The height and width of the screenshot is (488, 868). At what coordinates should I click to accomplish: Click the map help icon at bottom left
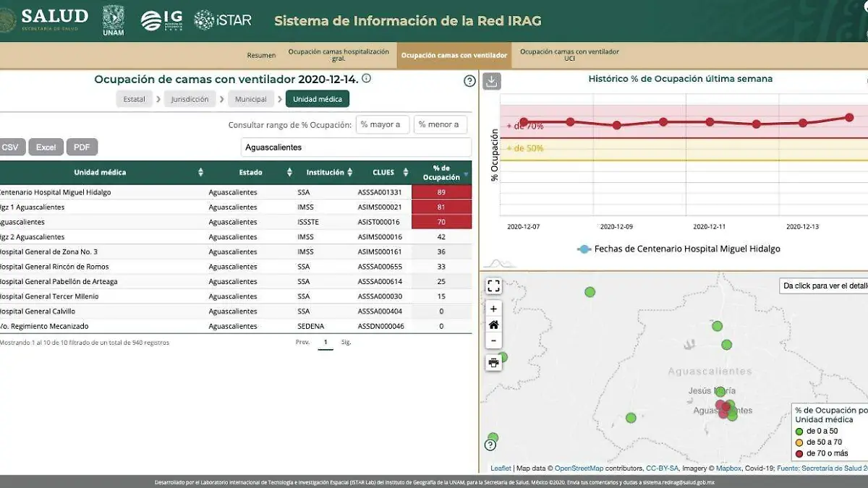pyautogui.click(x=490, y=445)
